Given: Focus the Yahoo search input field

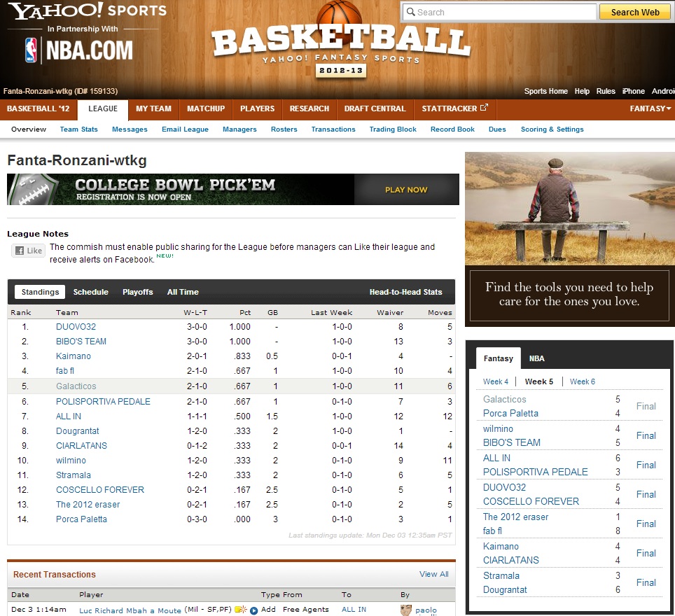Looking at the screenshot, I should point(500,12).
